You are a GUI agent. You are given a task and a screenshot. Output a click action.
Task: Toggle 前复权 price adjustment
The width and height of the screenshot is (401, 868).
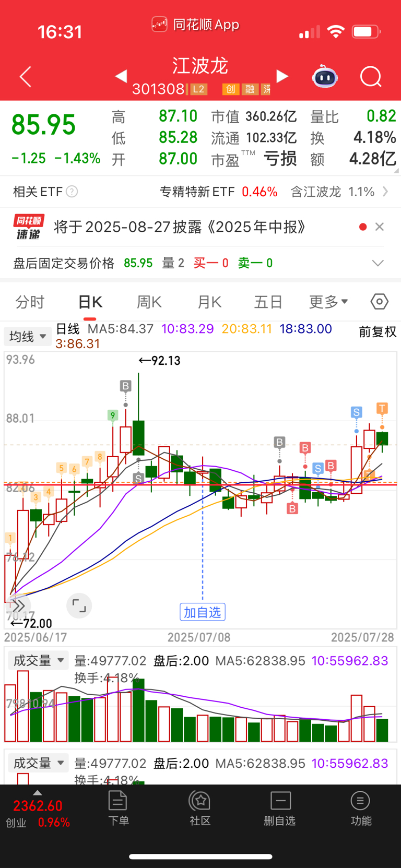click(x=378, y=332)
